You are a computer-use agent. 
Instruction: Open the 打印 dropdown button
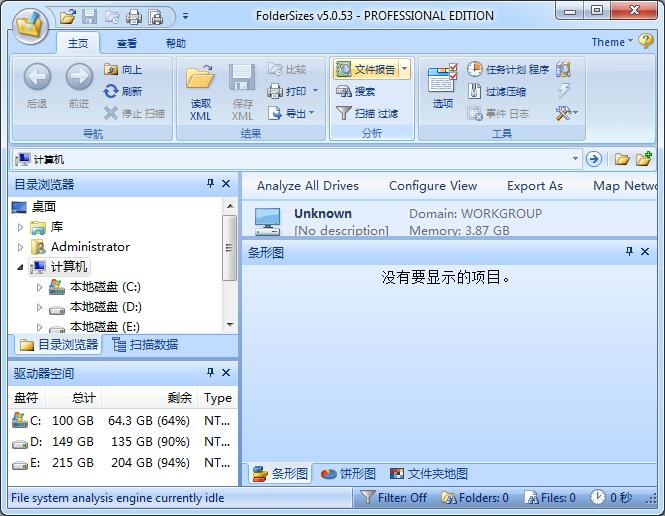[x=293, y=91]
